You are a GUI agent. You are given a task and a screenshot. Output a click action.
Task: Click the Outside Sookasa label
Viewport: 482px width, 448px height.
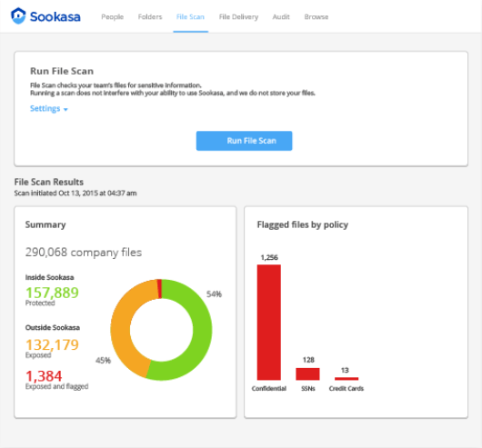point(53,328)
